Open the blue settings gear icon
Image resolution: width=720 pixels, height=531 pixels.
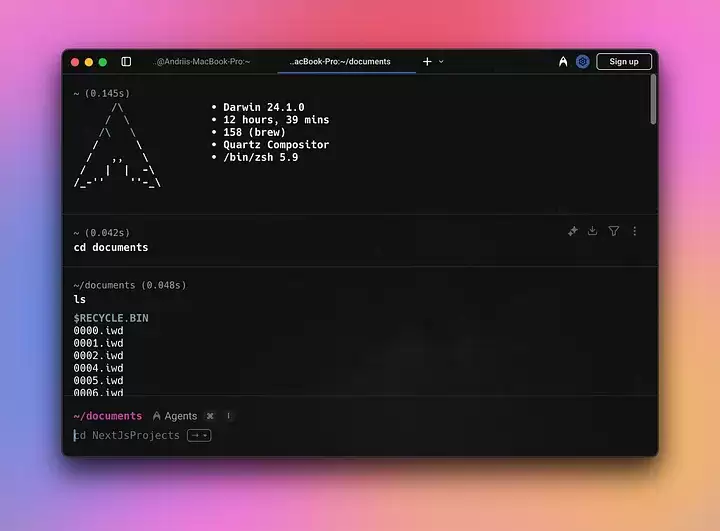click(x=582, y=62)
